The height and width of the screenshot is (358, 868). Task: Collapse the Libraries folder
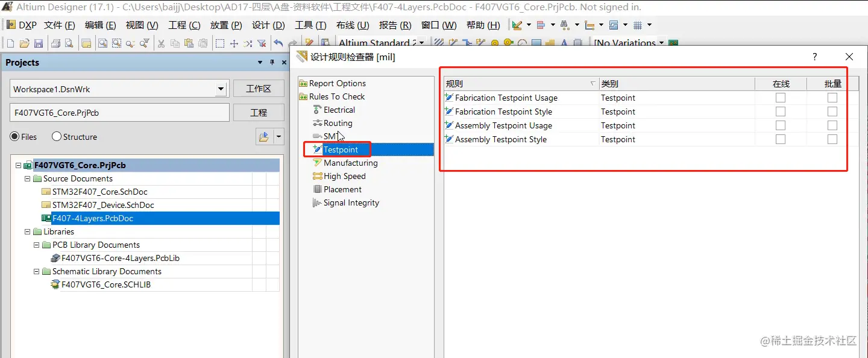(27, 231)
